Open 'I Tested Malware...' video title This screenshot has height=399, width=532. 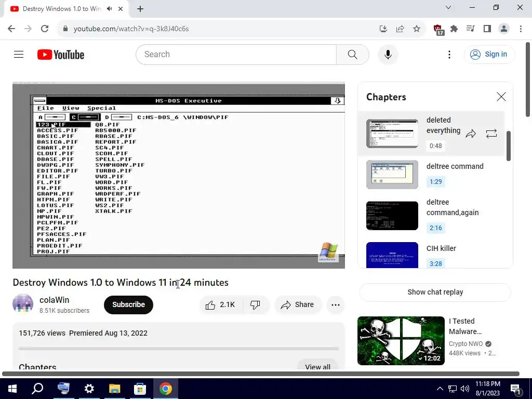point(465,326)
